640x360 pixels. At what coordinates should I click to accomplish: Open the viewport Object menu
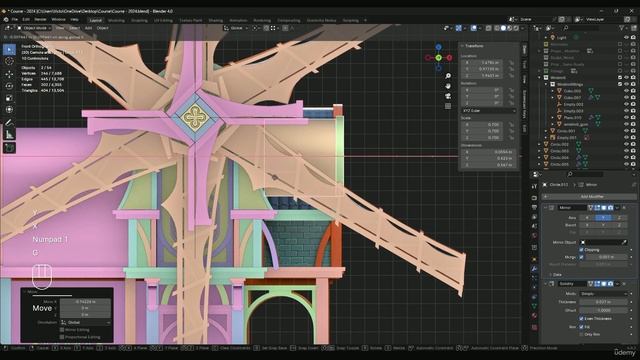(102, 28)
